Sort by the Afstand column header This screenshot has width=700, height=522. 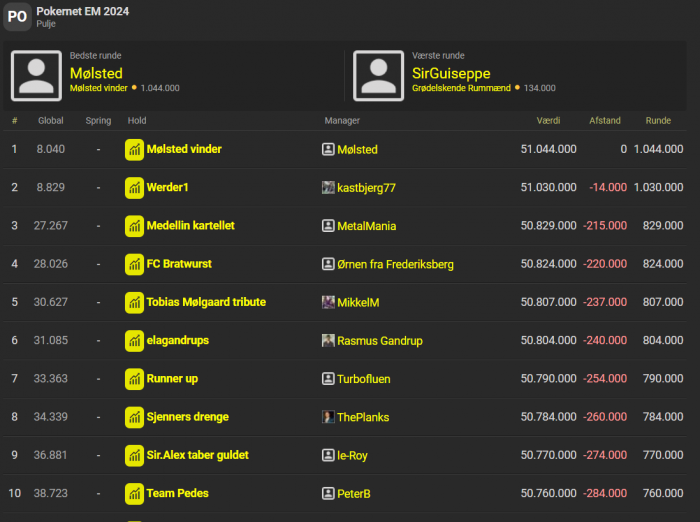tap(605, 121)
